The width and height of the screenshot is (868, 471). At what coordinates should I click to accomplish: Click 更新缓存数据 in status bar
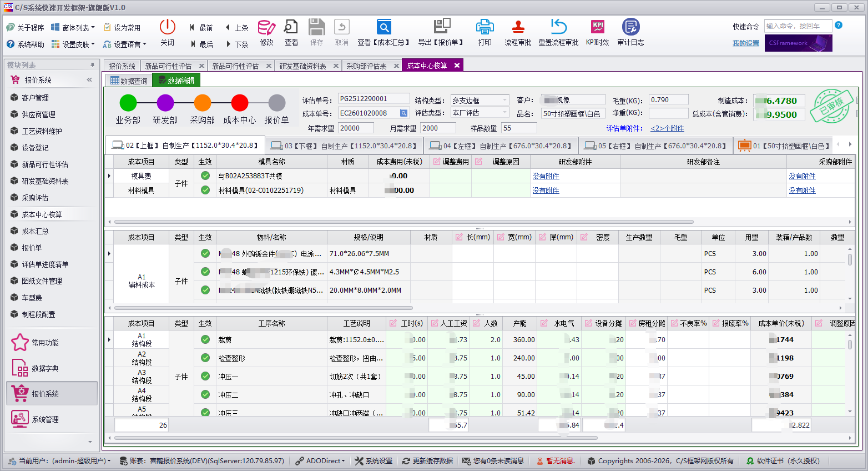point(427,461)
